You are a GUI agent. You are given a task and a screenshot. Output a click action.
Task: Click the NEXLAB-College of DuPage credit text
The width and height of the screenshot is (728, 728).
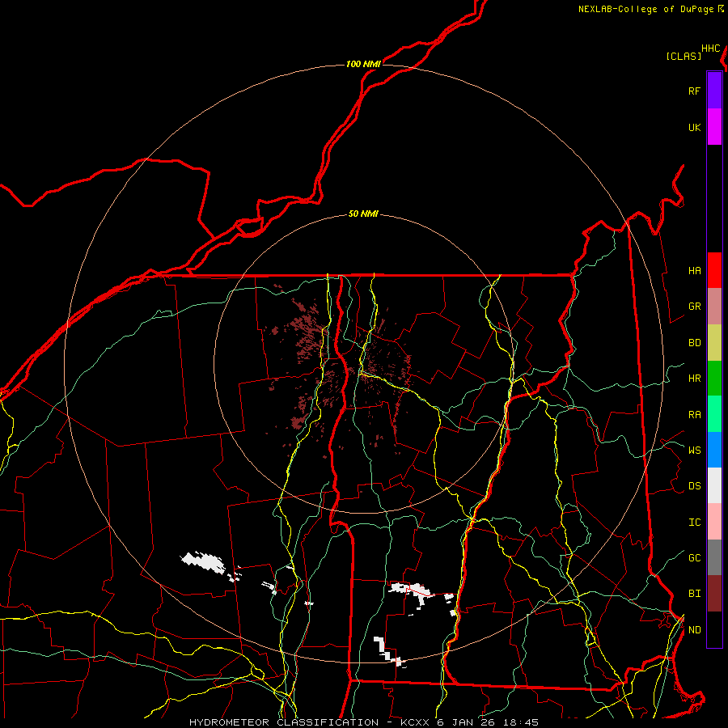pyautogui.click(x=645, y=9)
